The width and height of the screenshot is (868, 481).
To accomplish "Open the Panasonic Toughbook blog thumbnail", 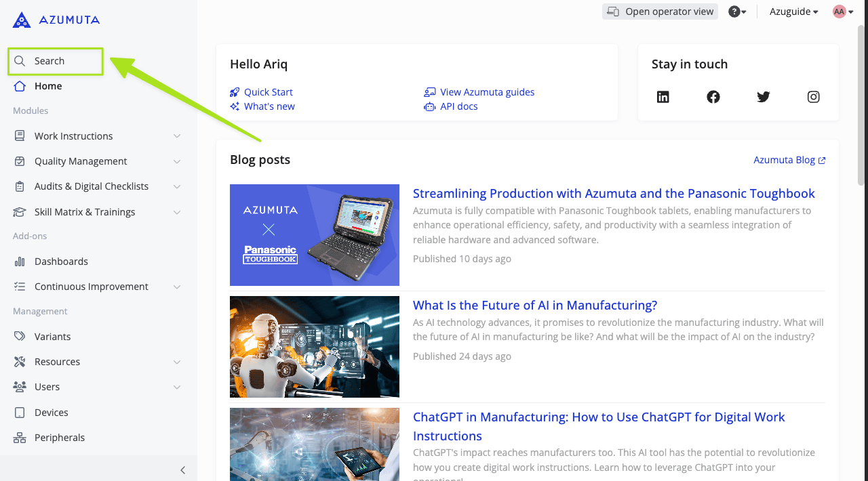I will 315,235.
